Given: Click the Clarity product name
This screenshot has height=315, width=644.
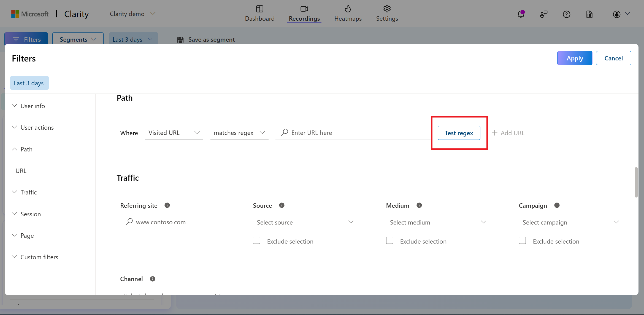Looking at the screenshot, I should (x=76, y=14).
